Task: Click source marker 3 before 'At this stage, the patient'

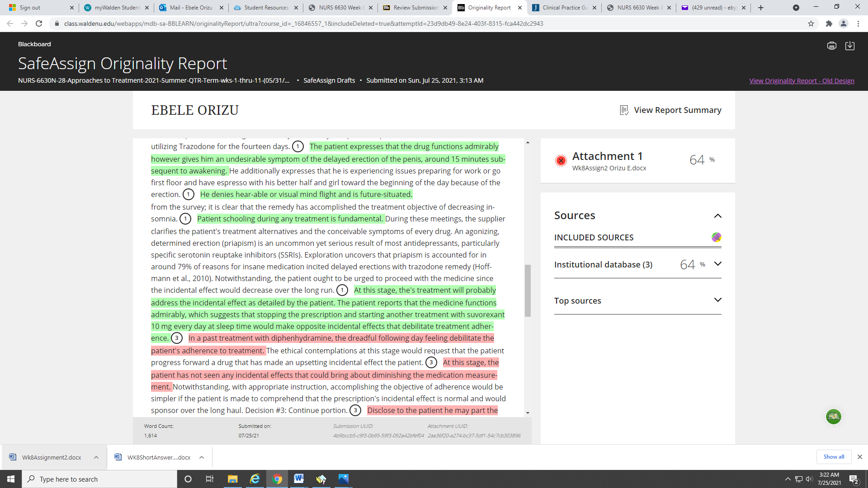Action: 431,362
